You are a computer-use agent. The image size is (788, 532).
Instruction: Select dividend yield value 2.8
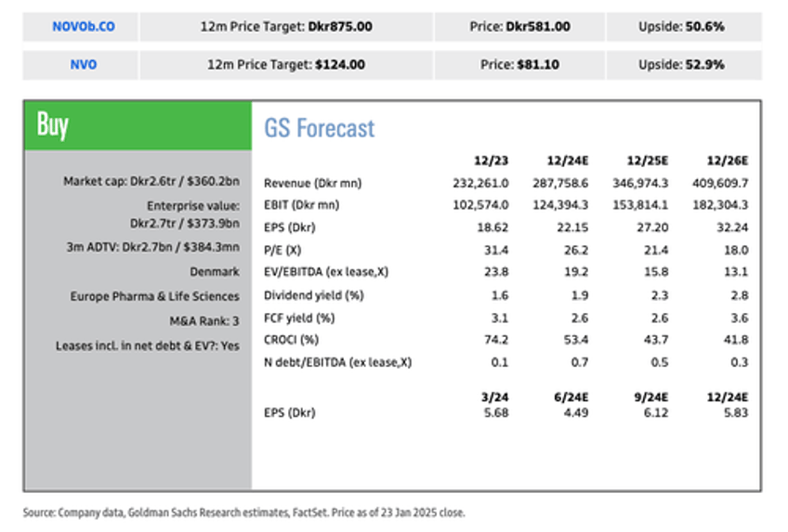[740, 295]
